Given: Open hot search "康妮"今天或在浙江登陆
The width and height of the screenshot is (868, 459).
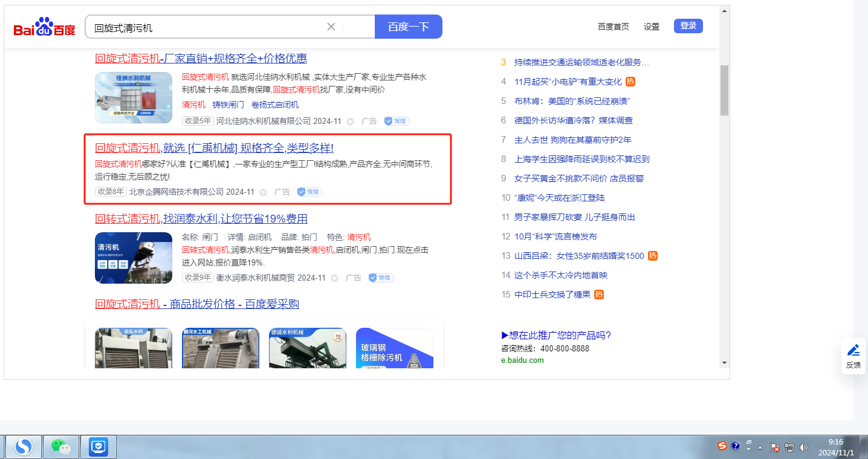Looking at the screenshot, I should [560, 198].
